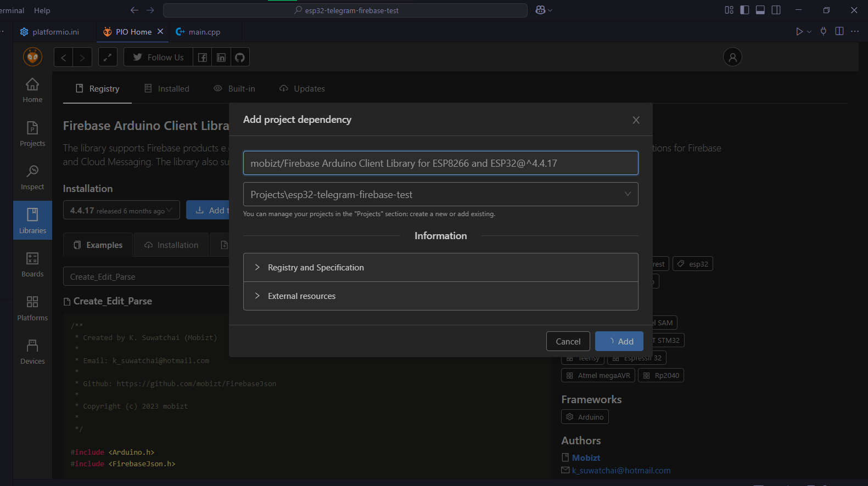Open the Inspect sidebar section

coord(32,178)
